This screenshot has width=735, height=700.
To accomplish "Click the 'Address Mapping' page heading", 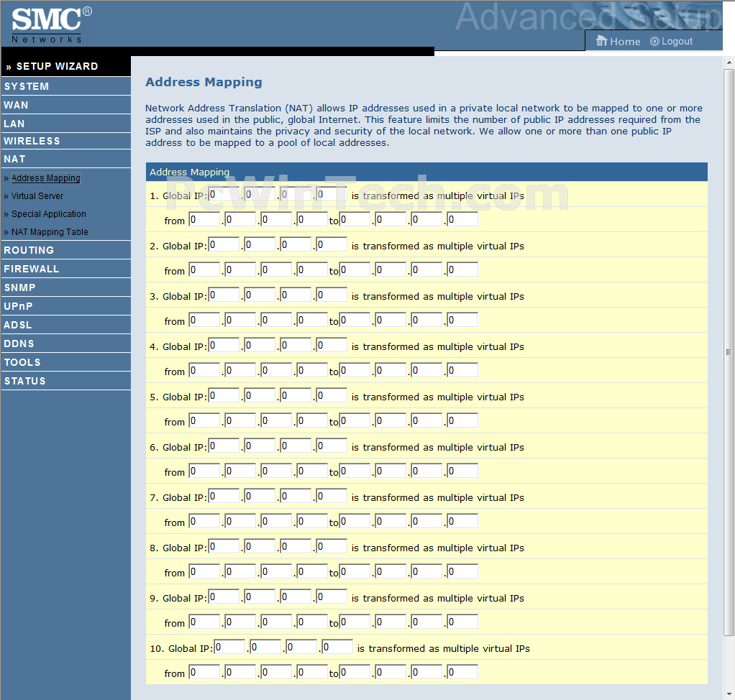I will [204, 82].
